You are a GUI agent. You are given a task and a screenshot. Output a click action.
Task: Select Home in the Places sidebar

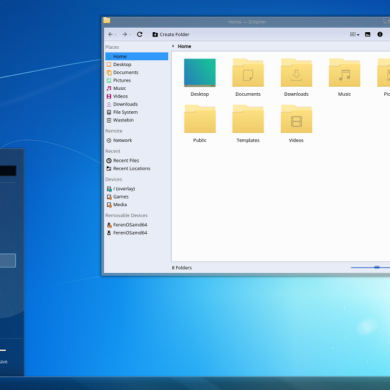point(137,56)
